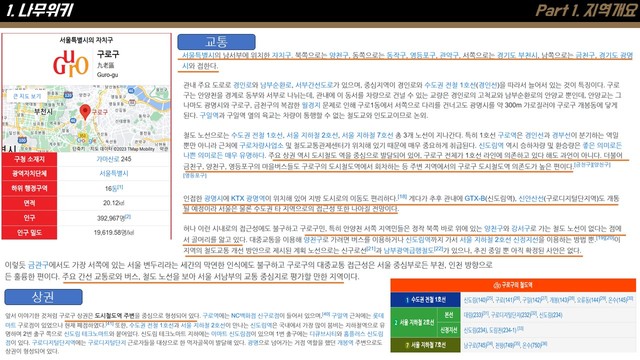Click the '하위 행정구역' red header cell

coord(29,188)
